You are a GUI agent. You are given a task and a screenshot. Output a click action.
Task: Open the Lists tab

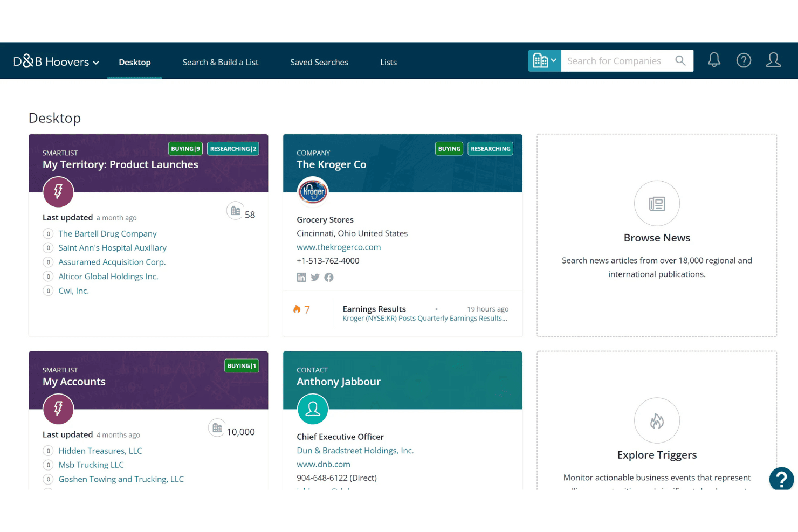click(388, 62)
